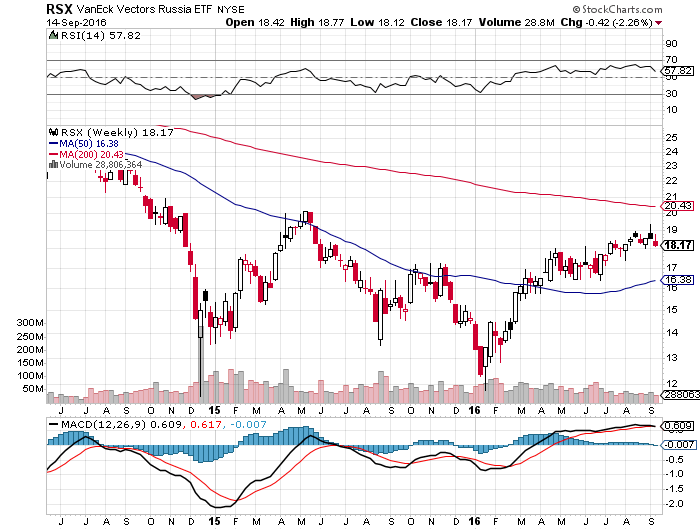Click the StockCharts.com copyright label
The width and height of the screenshot is (700, 530).
click(617, 9)
